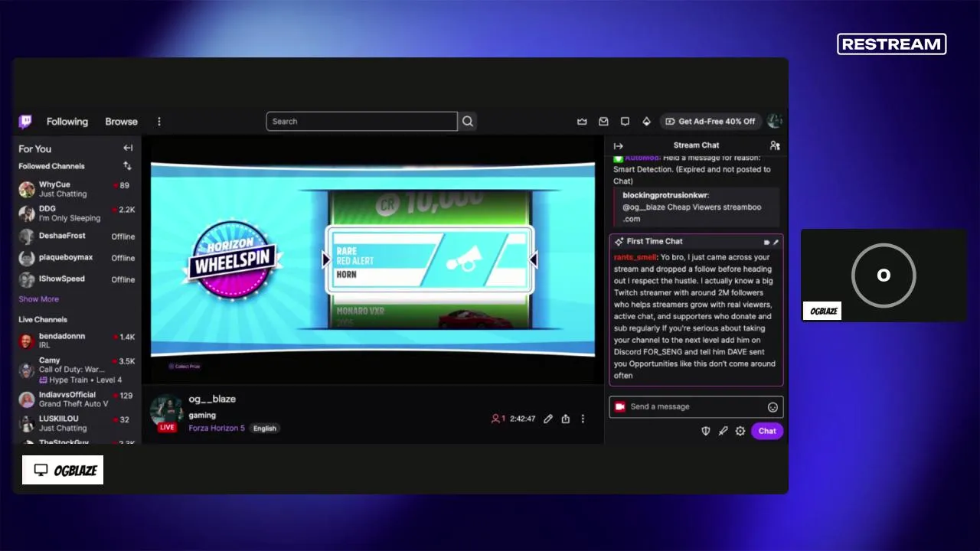Click the Forza wheelspin video player
The image size is (980, 551).
tap(373, 259)
